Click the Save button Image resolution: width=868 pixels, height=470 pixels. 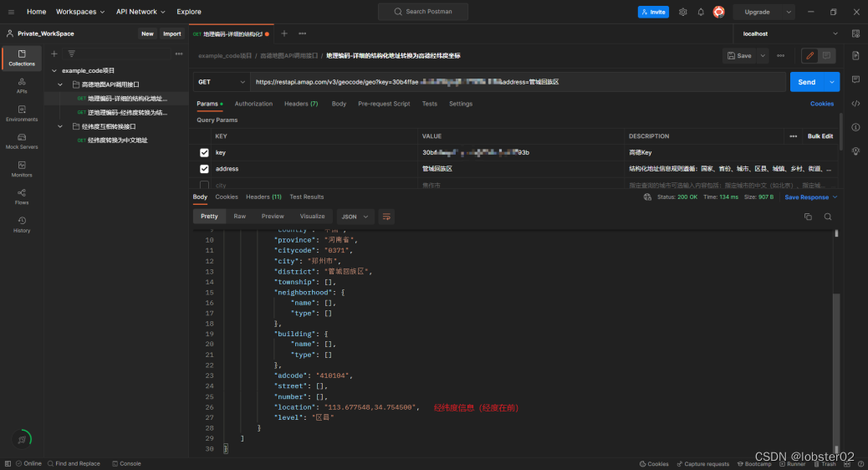[739, 55]
